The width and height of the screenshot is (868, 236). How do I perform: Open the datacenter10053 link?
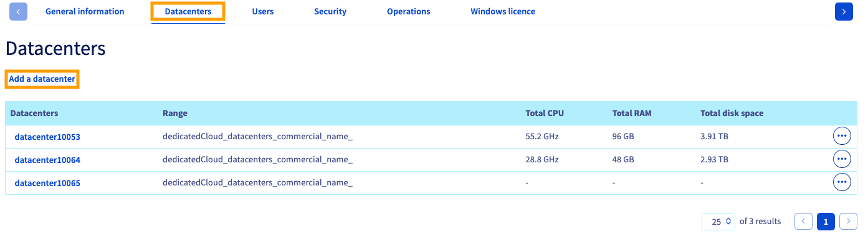click(47, 137)
